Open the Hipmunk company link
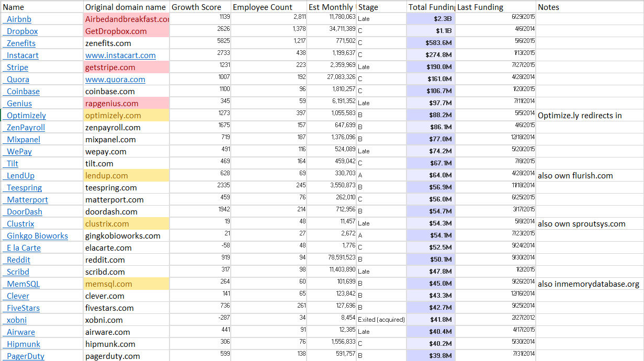 click(x=24, y=344)
